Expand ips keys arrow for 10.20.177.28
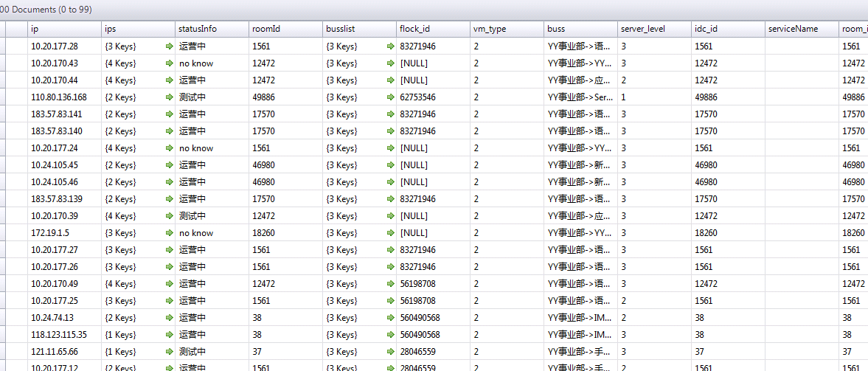 170,46
